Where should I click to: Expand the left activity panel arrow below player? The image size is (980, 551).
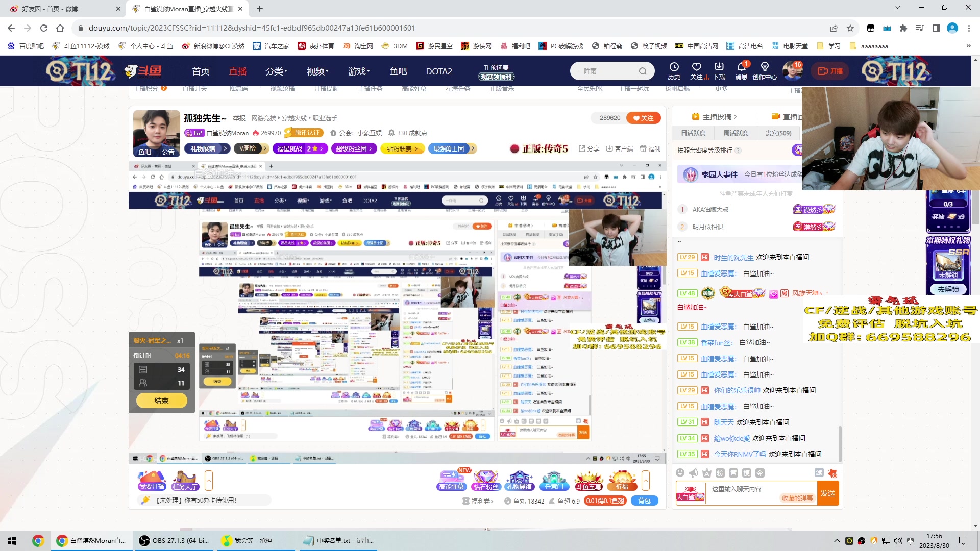(x=208, y=481)
